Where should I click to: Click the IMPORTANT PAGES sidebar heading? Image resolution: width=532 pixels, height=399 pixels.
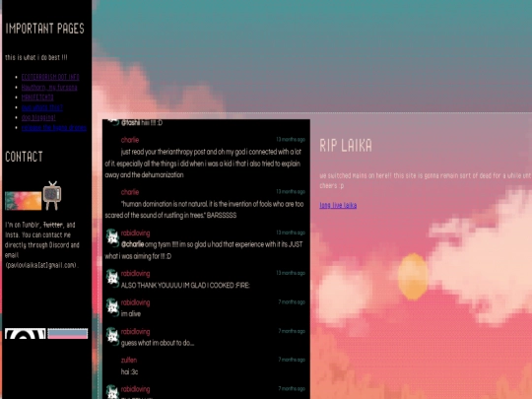pyautogui.click(x=44, y=29)
